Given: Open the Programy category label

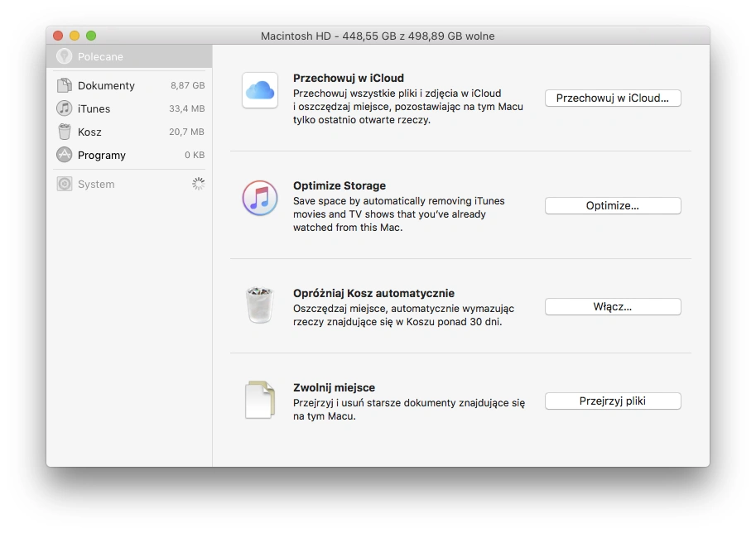Looking at the screenshot, I should [102, 155].
